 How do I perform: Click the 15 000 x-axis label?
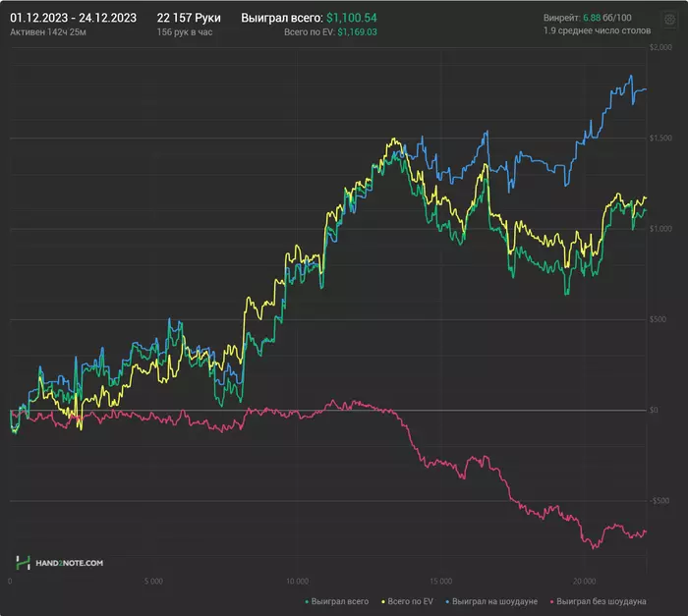tap(440, 582)
